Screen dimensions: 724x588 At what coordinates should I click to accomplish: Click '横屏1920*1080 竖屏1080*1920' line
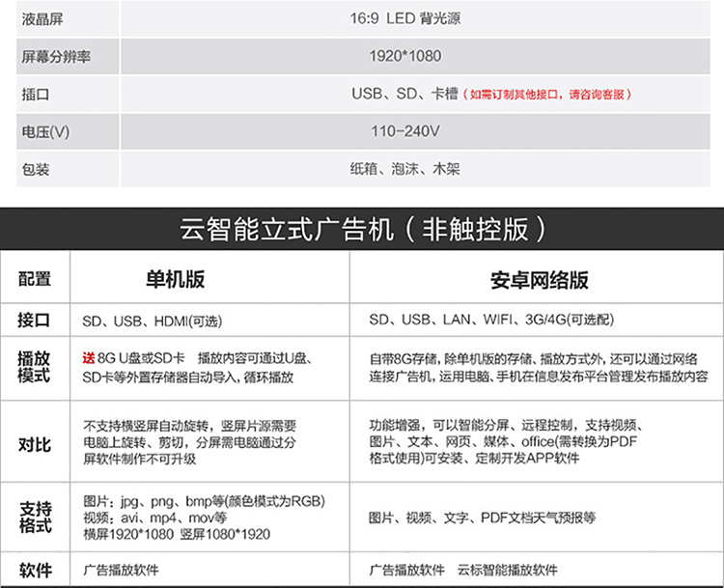pyautogui.click(x=177, y=535)
